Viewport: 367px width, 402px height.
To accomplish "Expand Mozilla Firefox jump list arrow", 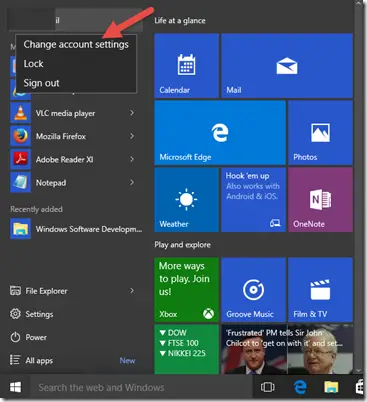I will tap(132, 136).
